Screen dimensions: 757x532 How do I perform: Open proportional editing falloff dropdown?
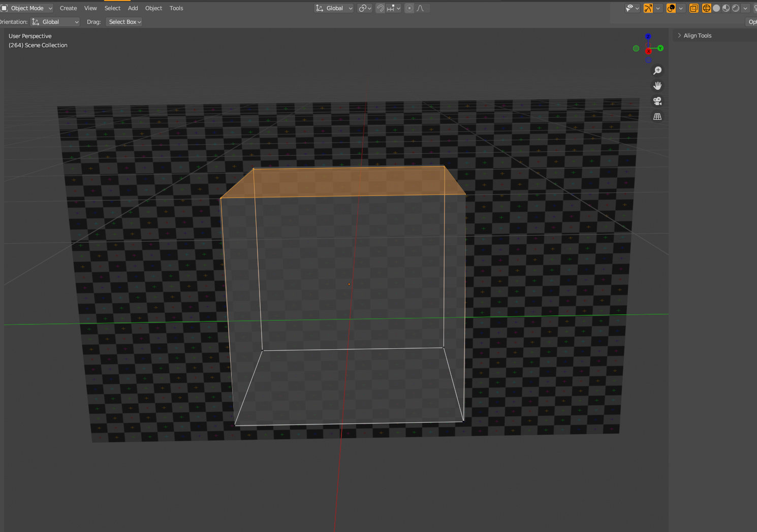click(x=422, y=8)
